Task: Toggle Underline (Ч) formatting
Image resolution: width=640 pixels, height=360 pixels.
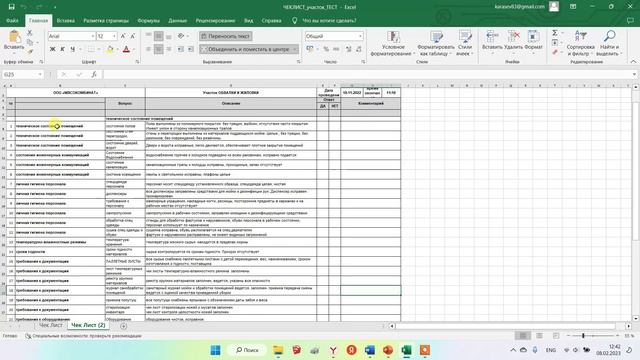Action: (x=73, y=49)
